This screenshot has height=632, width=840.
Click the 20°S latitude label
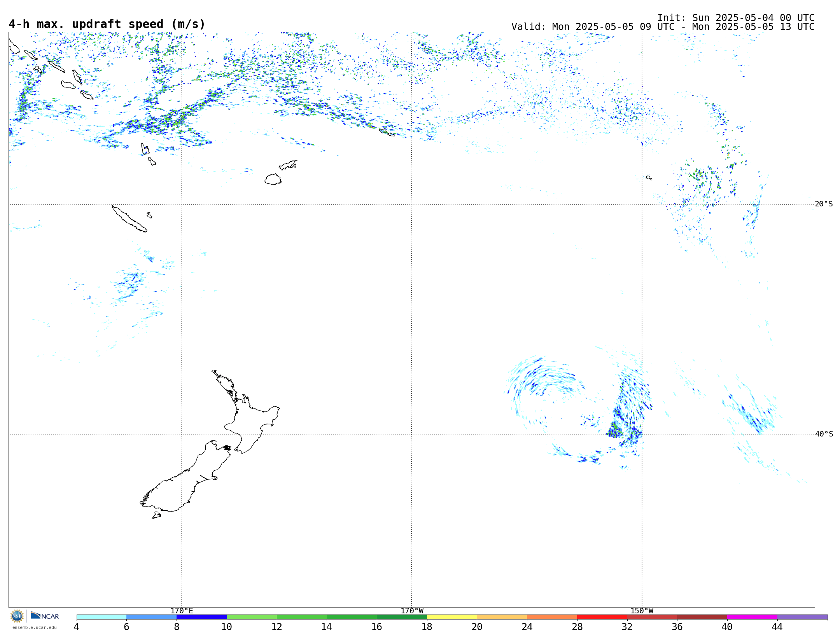pyautogui.click(x=824, y=204)
